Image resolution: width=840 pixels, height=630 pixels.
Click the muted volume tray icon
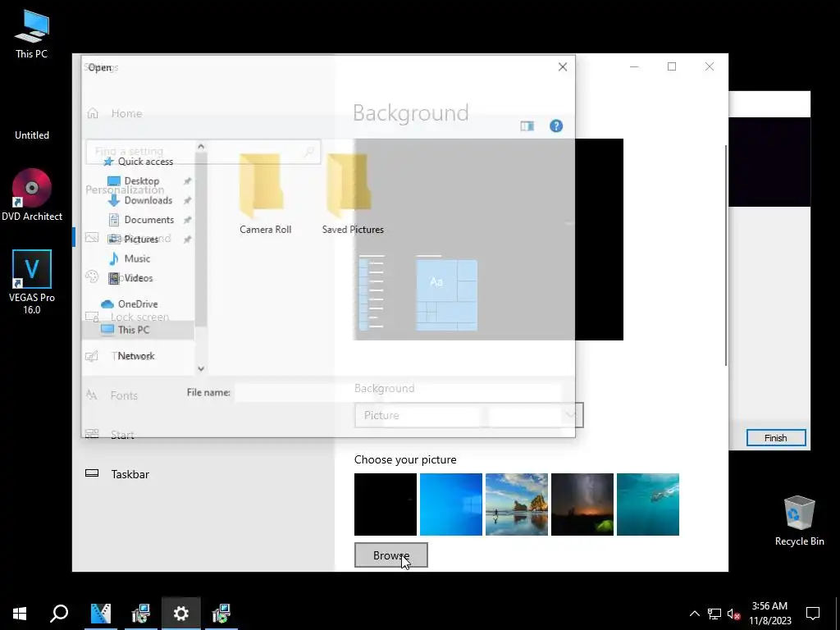[734, 614]
